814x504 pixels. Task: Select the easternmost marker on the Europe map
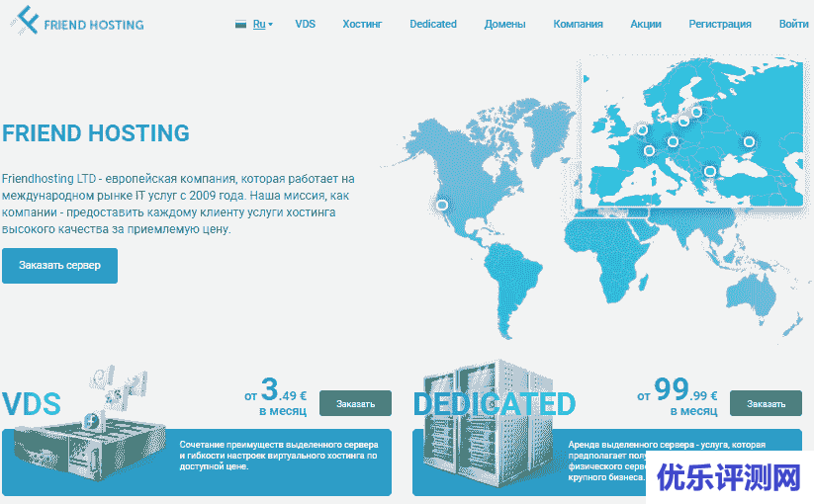point(749,142)
